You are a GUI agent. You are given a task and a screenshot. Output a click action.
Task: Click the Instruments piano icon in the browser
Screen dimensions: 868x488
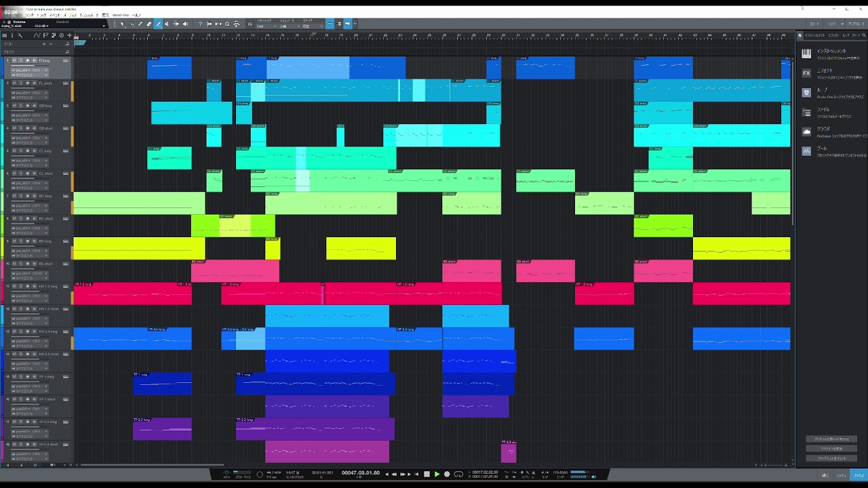806,54
